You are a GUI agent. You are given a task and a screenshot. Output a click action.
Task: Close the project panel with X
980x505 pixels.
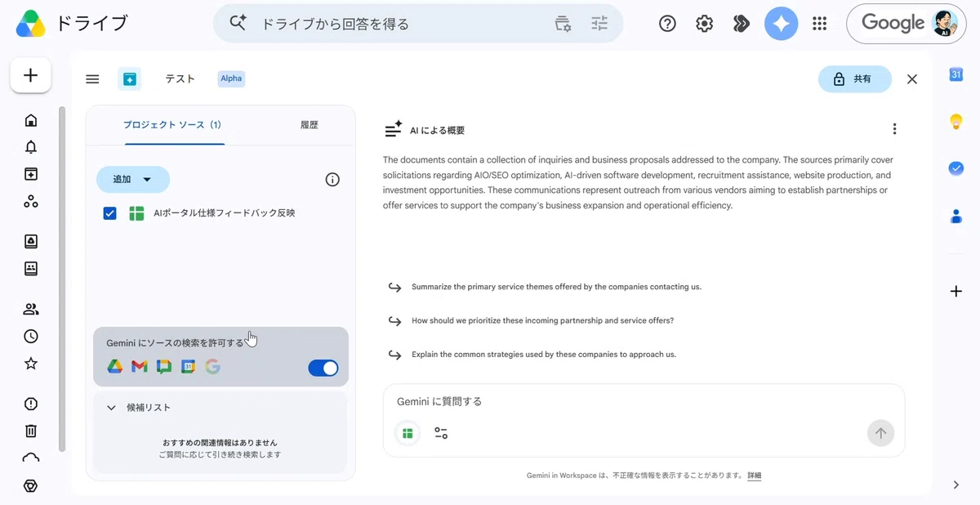(x=912, y=79)
